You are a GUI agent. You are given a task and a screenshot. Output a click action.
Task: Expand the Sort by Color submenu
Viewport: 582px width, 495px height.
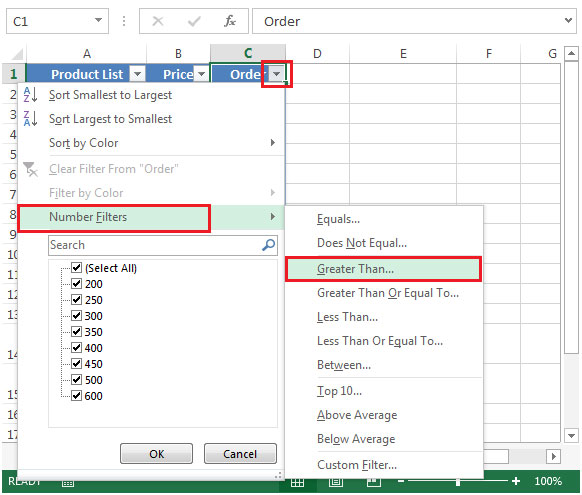[272, 142]
